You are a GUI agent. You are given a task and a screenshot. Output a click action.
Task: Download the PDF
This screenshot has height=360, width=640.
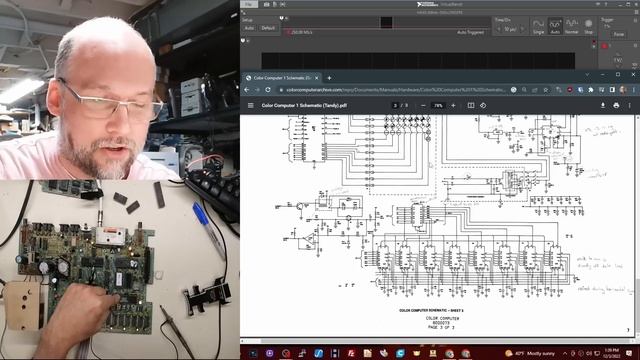[602, 105]
